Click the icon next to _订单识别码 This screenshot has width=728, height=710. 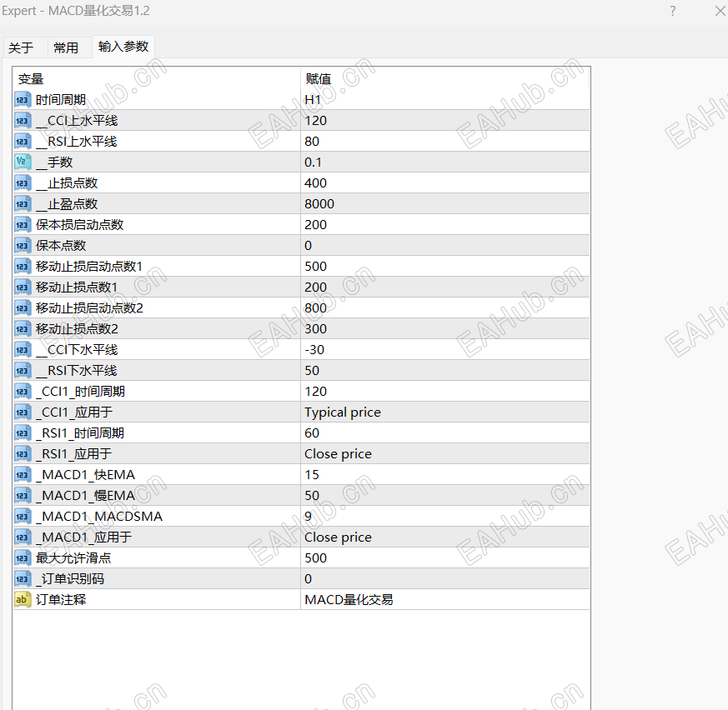(x=23, y=578)
